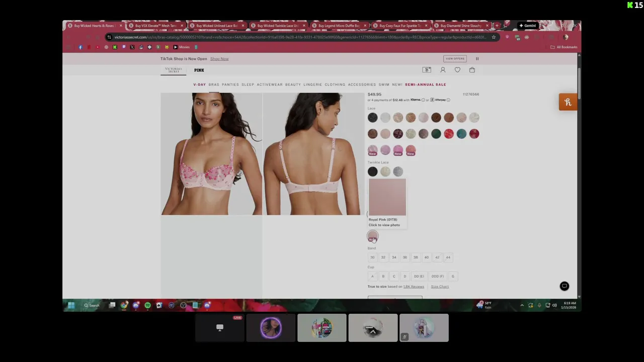The height and width of the screenshot is (362, 644).
Task: Select cup size DD (E)
Action: point(419,277)
